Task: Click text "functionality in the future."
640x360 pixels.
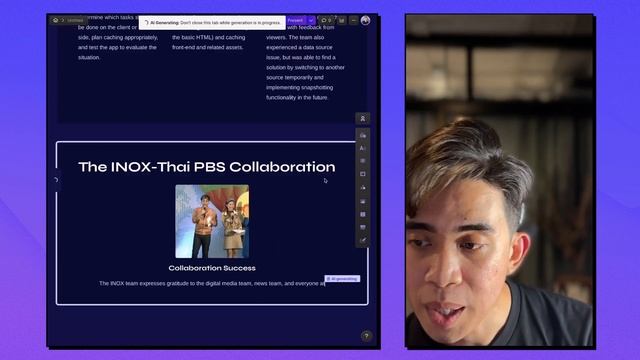Action: click(x=297, y=98)
